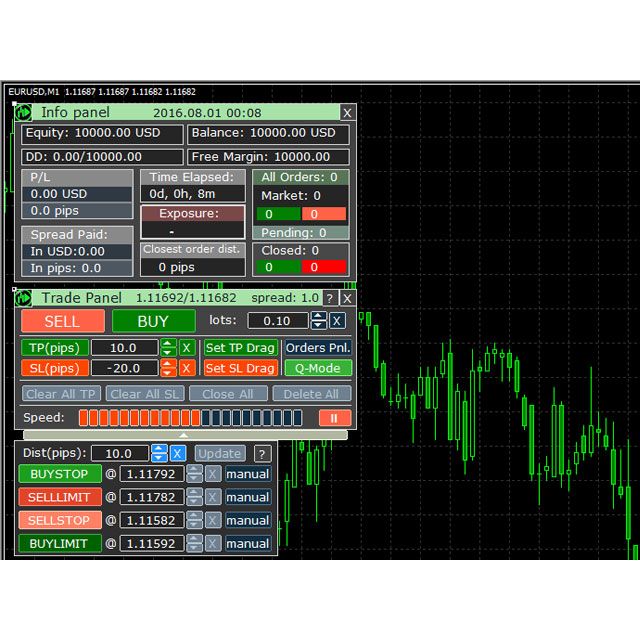Viewport: 640px width, 640px height.
Task: Adjust the SELLLIMIT price stepper
Action: (194, 497)
